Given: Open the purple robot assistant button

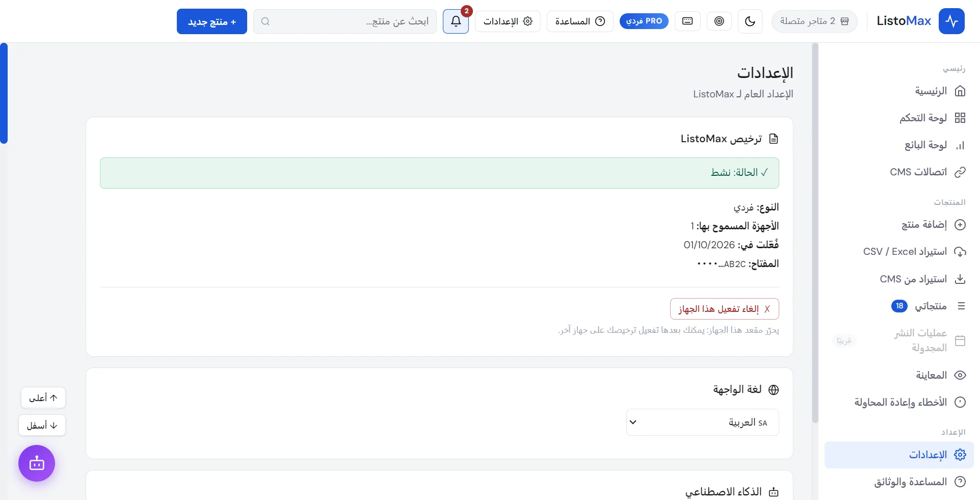Looking at the screenshot, I should pyautogui.click(x=37, y=463).
